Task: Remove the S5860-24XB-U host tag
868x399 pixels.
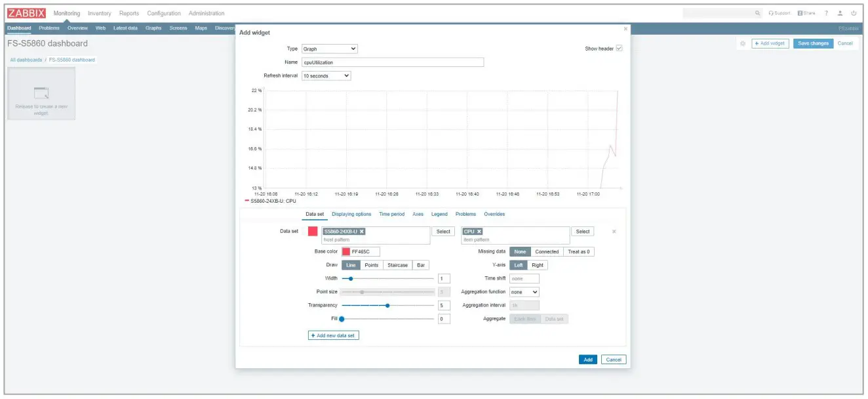Action: (x=362, y=232)
